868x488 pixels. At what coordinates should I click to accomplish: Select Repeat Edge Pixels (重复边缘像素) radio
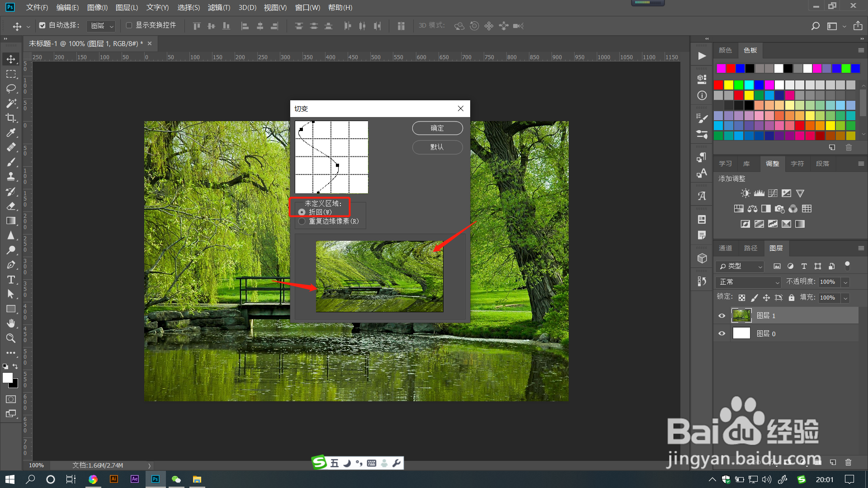tap(302, 221)
